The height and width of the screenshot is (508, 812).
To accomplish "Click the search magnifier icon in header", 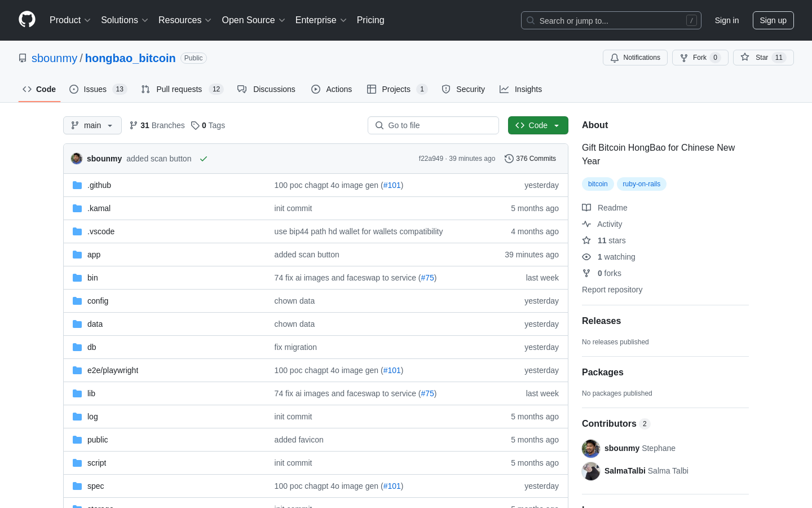I will [x=531, y=20].
